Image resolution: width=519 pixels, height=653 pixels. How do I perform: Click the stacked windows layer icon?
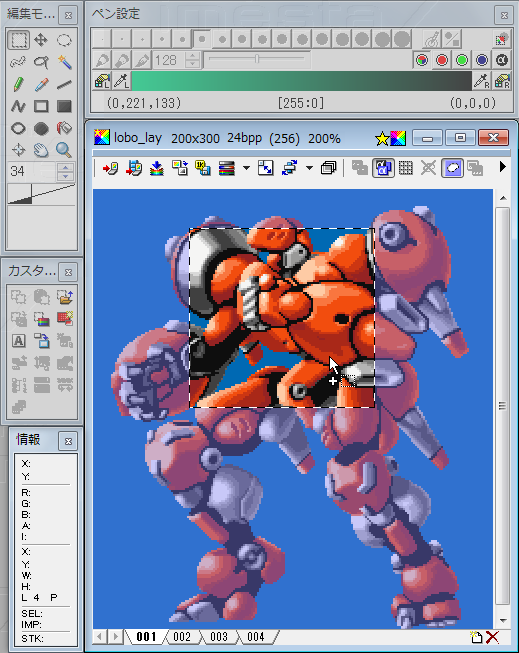click(329, 168)
